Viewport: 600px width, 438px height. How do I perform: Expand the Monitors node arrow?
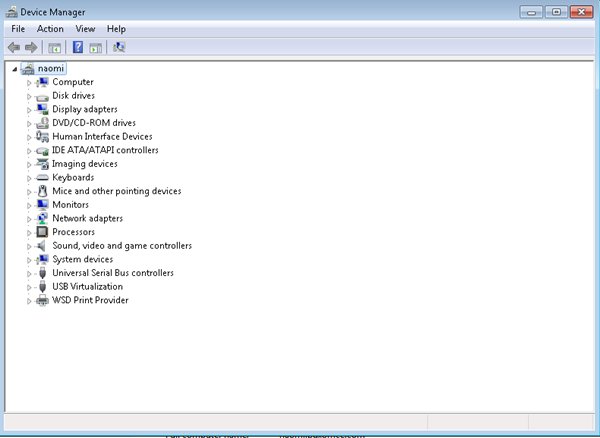coord(29,205)
